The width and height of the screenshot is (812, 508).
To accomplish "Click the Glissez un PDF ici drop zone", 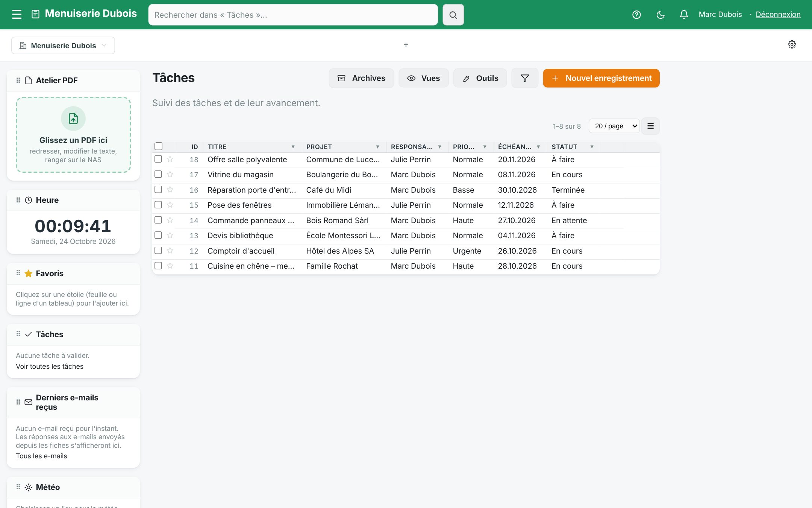I will [73, 135].
